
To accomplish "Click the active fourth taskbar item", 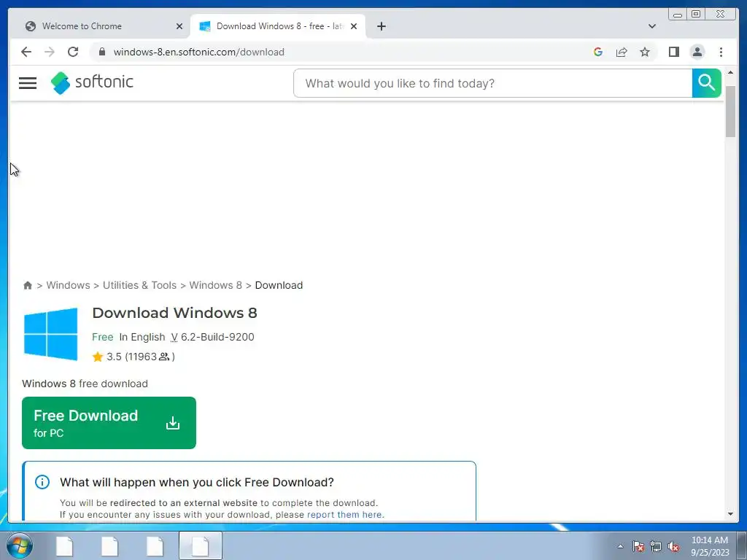I will [201, 545].
